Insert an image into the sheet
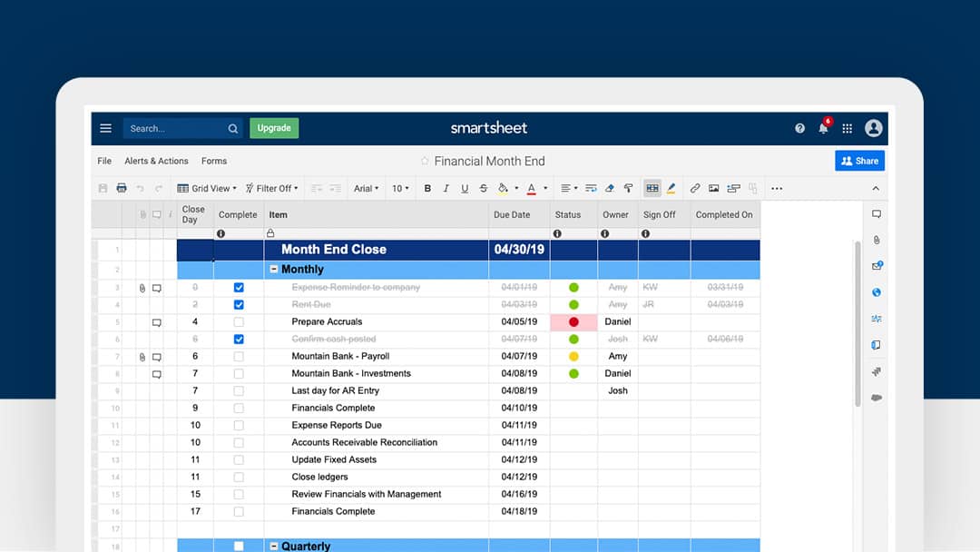 [713, 188]
